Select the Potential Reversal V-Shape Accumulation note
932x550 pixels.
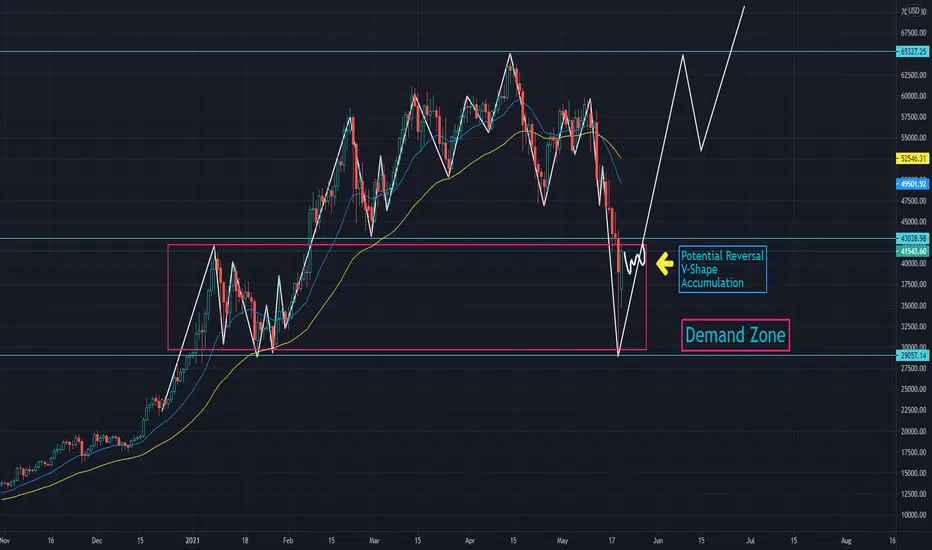tap(722, 269)
